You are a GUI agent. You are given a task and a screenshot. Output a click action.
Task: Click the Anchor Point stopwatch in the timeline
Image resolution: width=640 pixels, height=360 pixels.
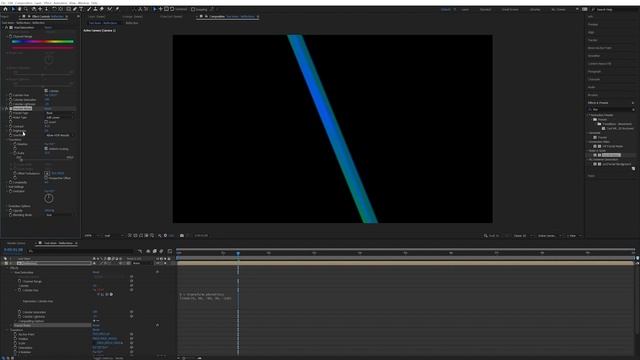15,334
